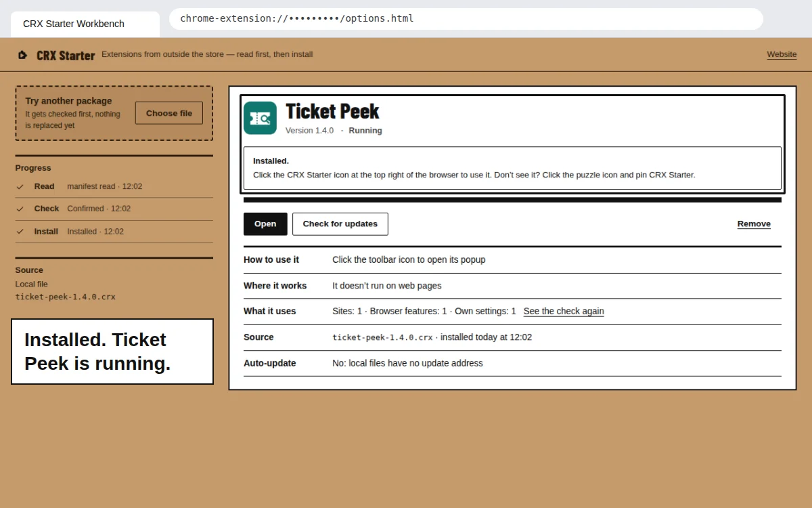Focus the browser address bar
Image resolution: width=812 pixels, height=508 pixels.
[466, 19]
